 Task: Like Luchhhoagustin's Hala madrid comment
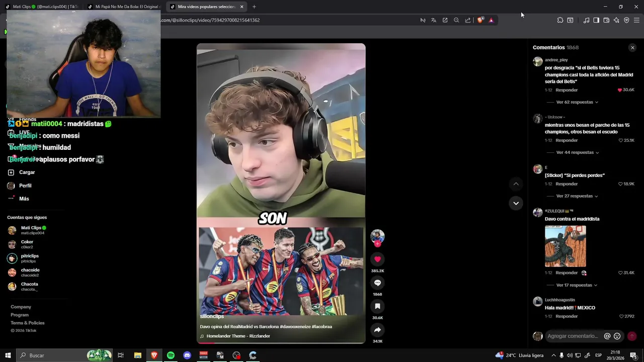[x=621, y=316]
